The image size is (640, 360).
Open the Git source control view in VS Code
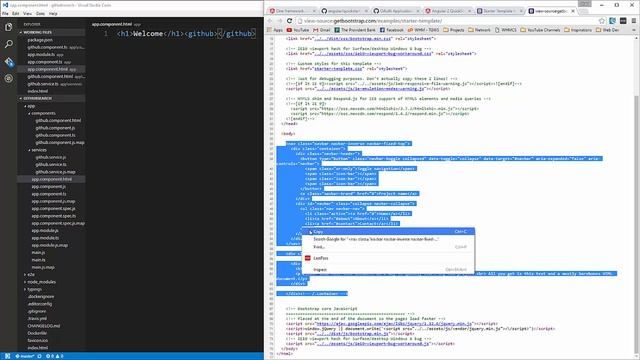pos(9,62)
